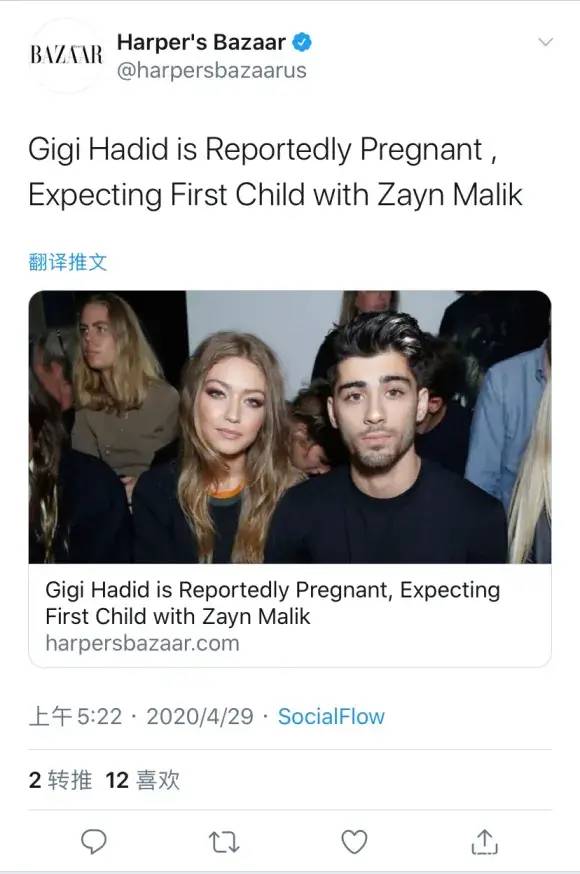Open Harper's Bazaar profile avatar logo

[x=66, y=55]
